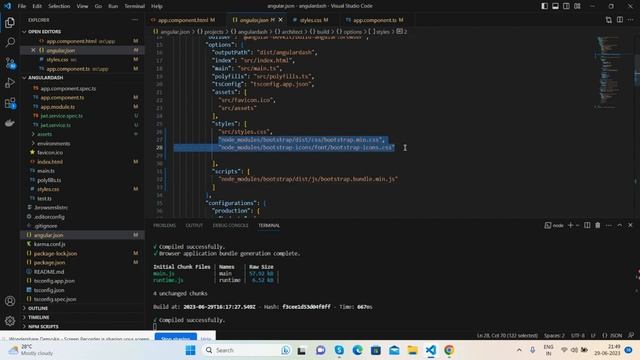640x360 pixels.
Task: Click Explorer views and more actions ellipsis
Action: [x=135, y=20]
